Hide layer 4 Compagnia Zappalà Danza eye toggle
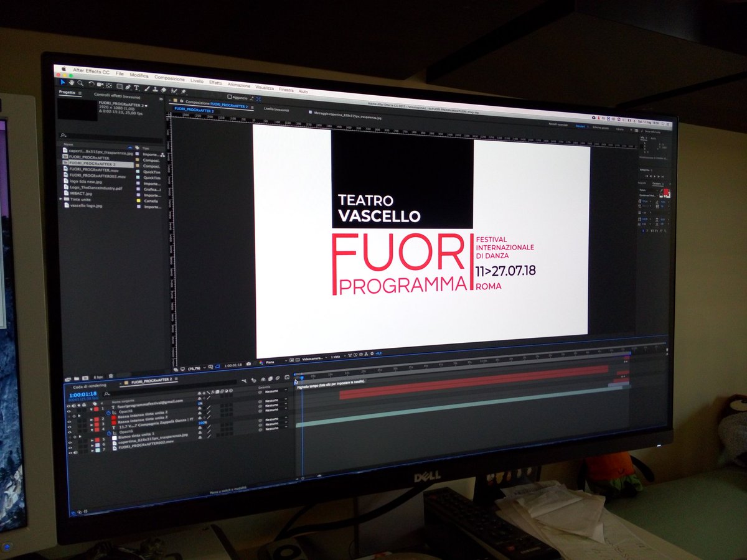The image size is (747, 560). point(70,432)
